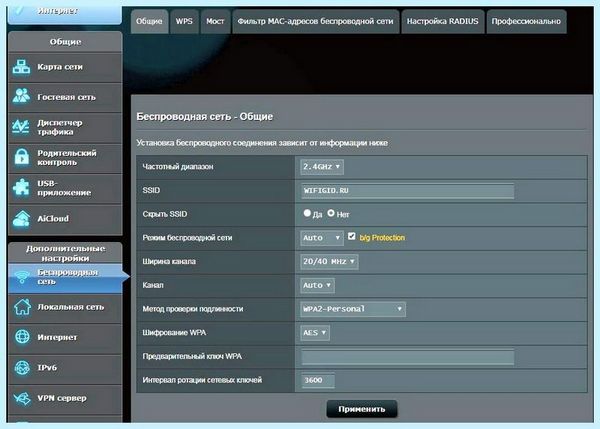Click the 'Метод проверки подлинности' label
The height and width of the screenshot is (429, 600).
[193, 309]
